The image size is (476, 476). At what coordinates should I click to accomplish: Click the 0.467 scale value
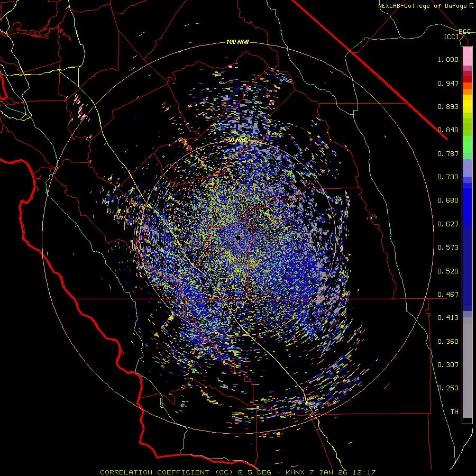(448, 295)
